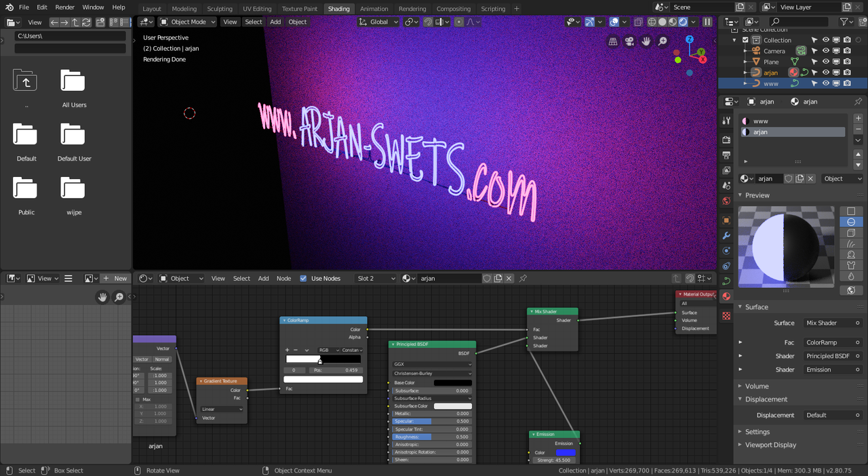Select the Hair preview shape
Screen dimensions: 868x476
(851, 243)
